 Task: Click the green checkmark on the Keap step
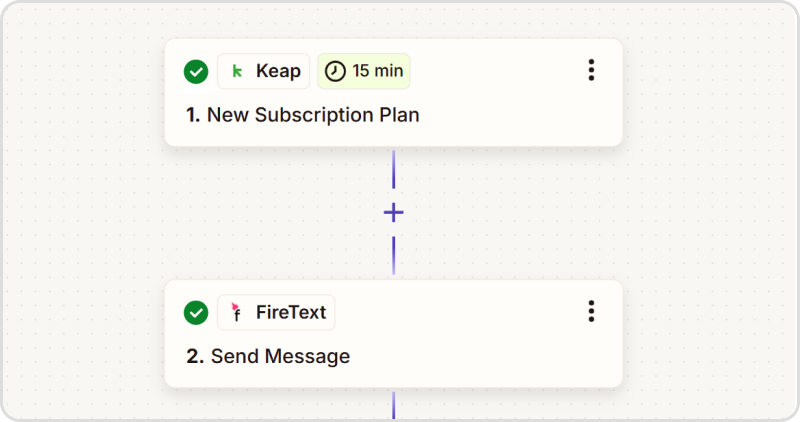pos(196,71)
